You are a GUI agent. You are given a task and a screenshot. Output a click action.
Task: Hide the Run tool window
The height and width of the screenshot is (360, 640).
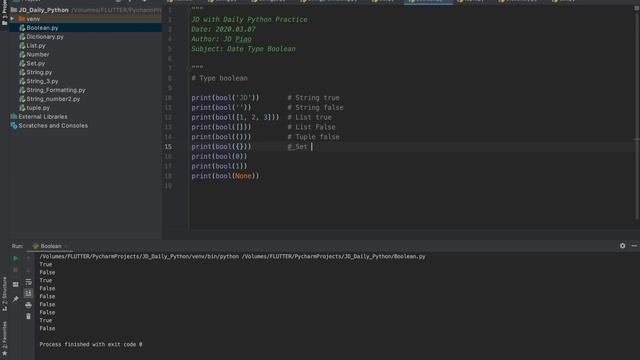click(x=634, y=246)
